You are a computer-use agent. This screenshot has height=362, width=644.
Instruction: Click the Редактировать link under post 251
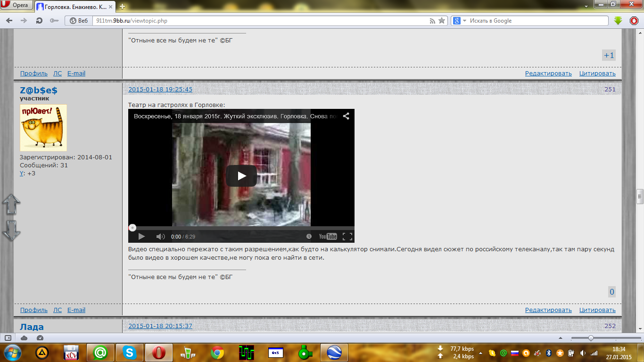(x=548, y=310)
